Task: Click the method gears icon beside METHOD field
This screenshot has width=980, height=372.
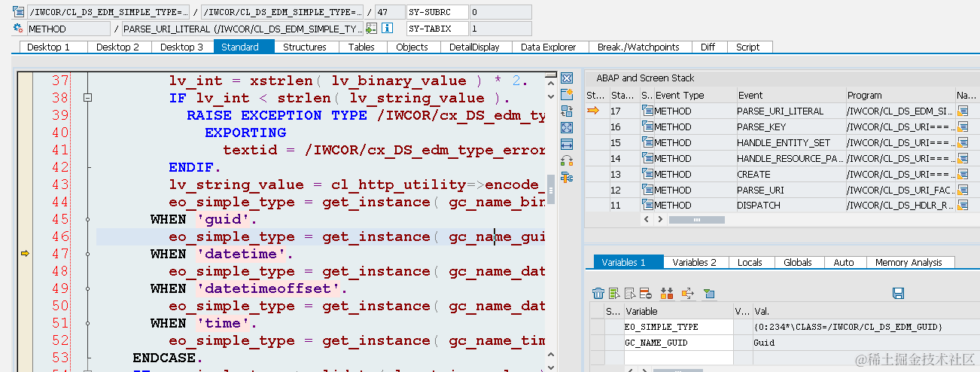Action: [18, 29]
